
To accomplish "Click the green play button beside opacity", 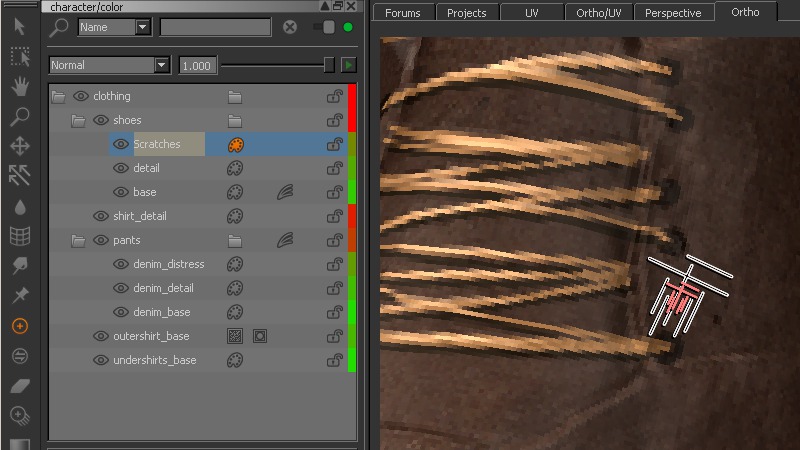I will click(x=348, y=65).
